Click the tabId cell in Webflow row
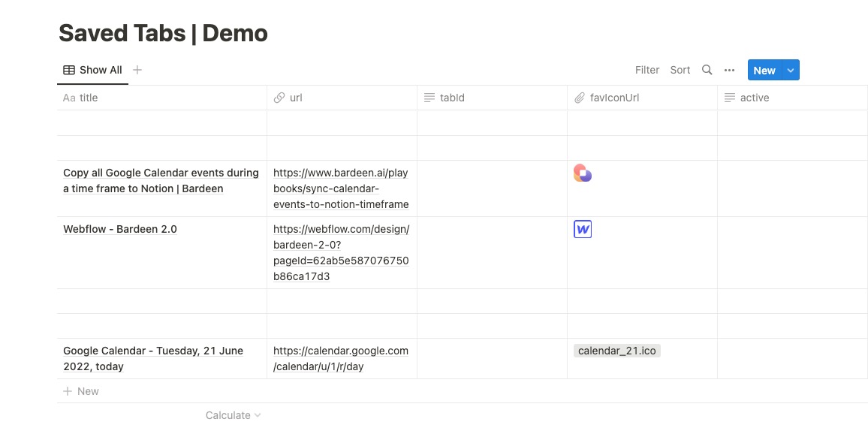868x443 pixels. click(x=492, y=252)
